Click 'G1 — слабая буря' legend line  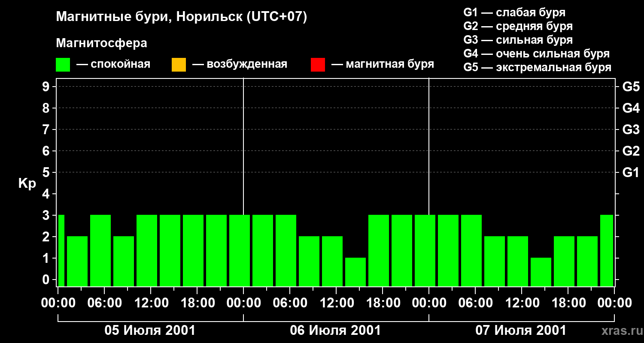[514, 12]
